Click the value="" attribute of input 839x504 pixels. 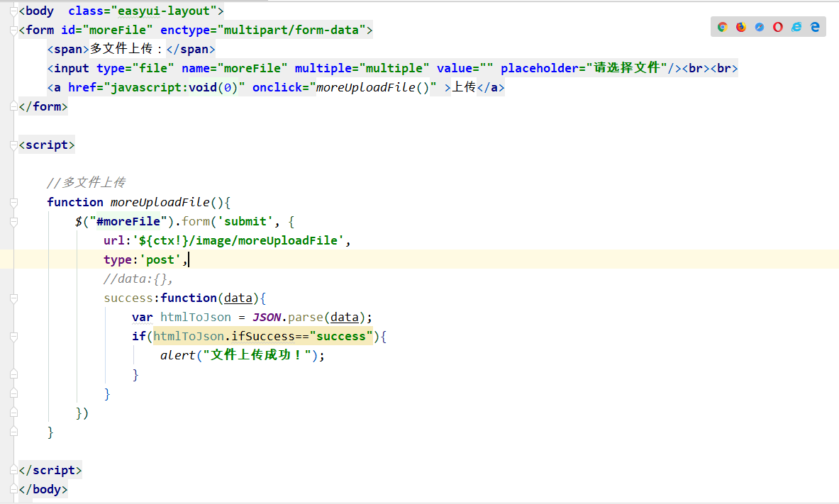tap(465, 69)
